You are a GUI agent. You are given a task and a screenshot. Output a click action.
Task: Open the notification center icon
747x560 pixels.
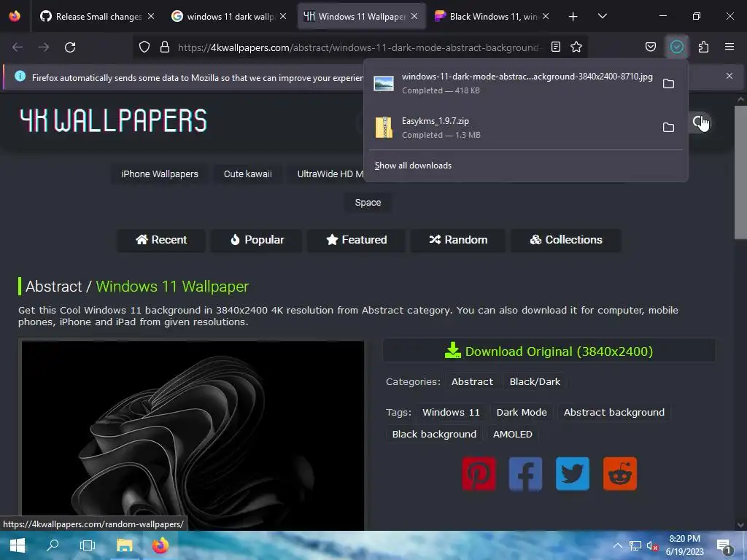724,545
